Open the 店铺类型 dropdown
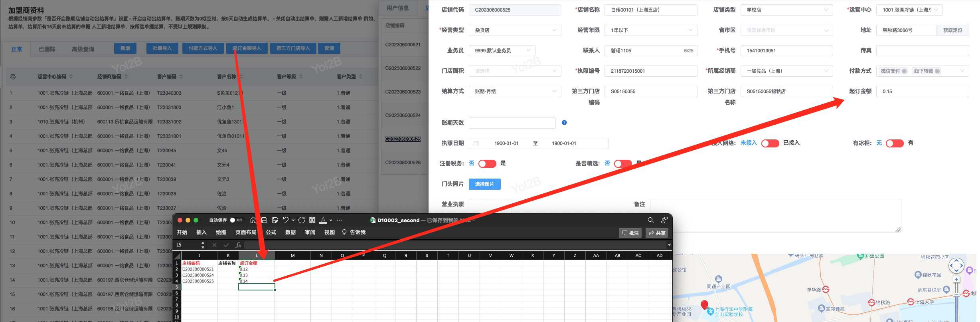The height and width of the screenshot is (322, 980). point(787,10)
